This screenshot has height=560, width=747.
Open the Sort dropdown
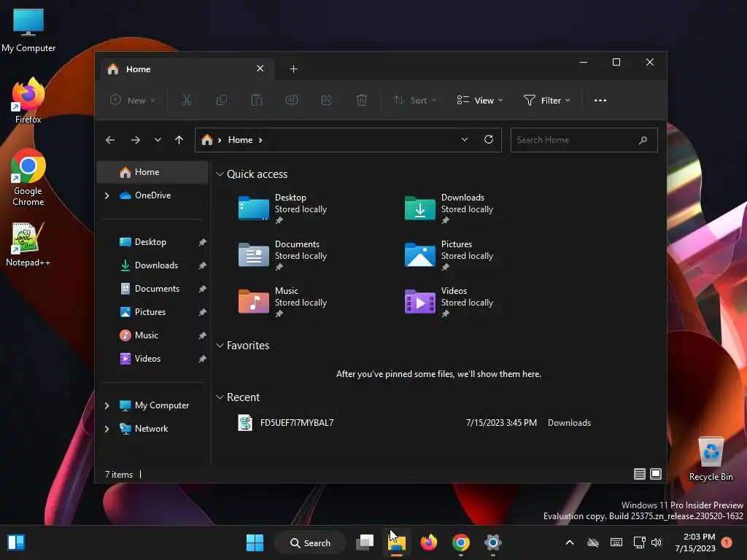(x=414, y=101)
